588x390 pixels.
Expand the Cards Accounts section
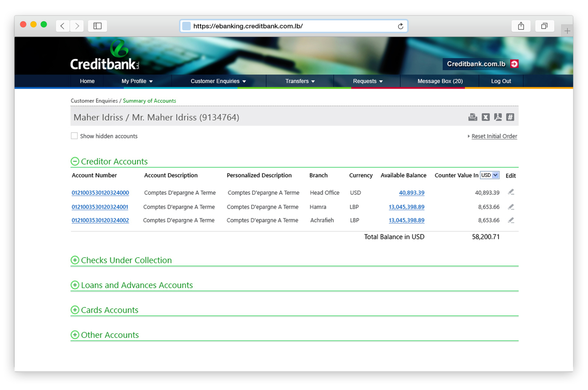[x=75, y=310]
